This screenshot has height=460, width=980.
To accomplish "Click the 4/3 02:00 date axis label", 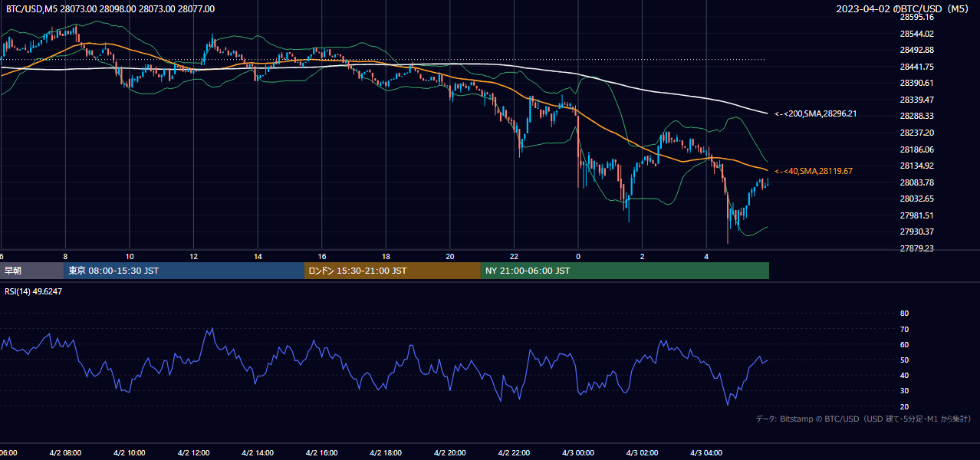I will 643,453.
